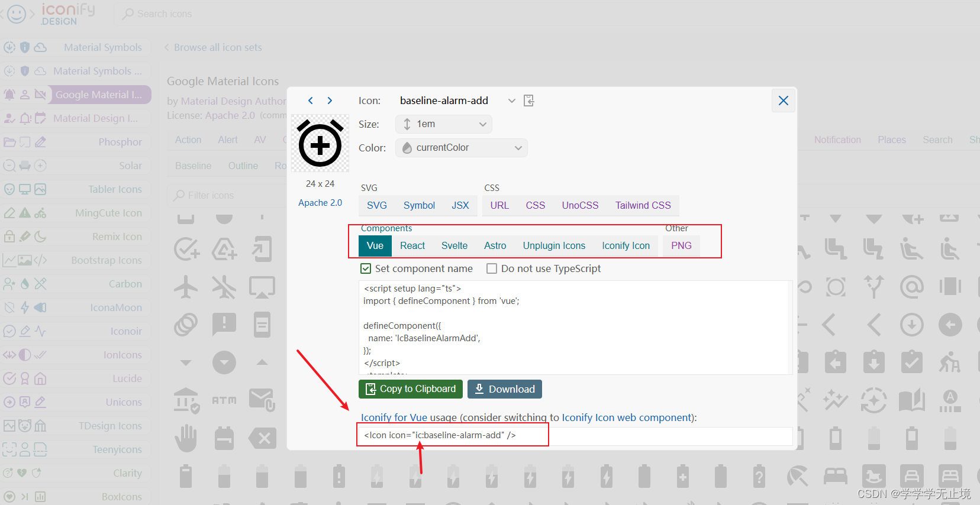The height and width of the screenshot is (505, 980).
Task: Select the Unplugin Icons tab
Action: pyautogui.click(x=554, y=245)
